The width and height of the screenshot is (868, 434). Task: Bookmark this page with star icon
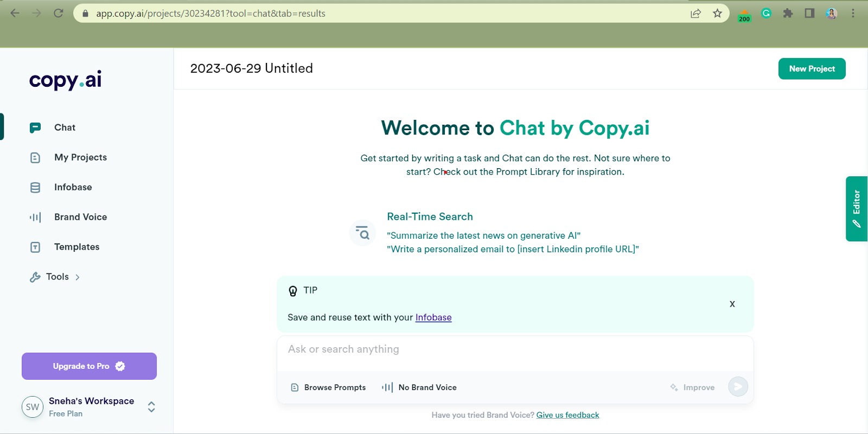coord(717,14)
